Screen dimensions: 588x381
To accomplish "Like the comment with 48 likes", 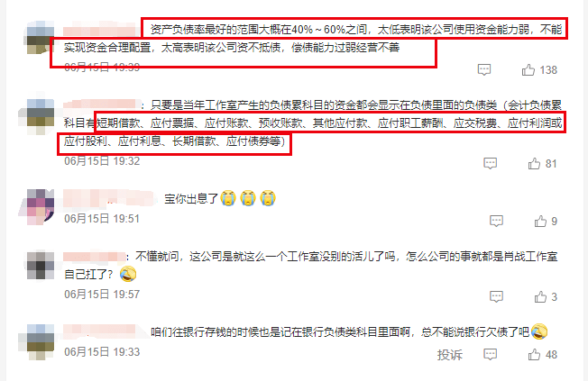I will point(534,355).
